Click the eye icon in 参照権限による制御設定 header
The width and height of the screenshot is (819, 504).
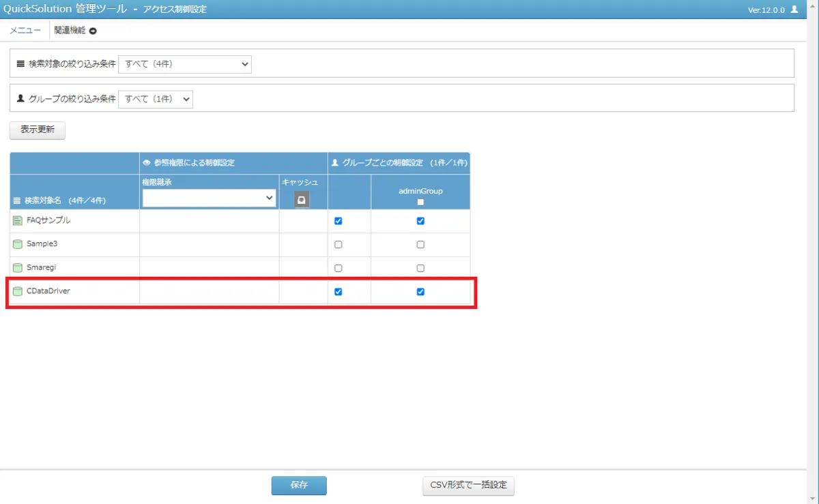click(146, 163)
